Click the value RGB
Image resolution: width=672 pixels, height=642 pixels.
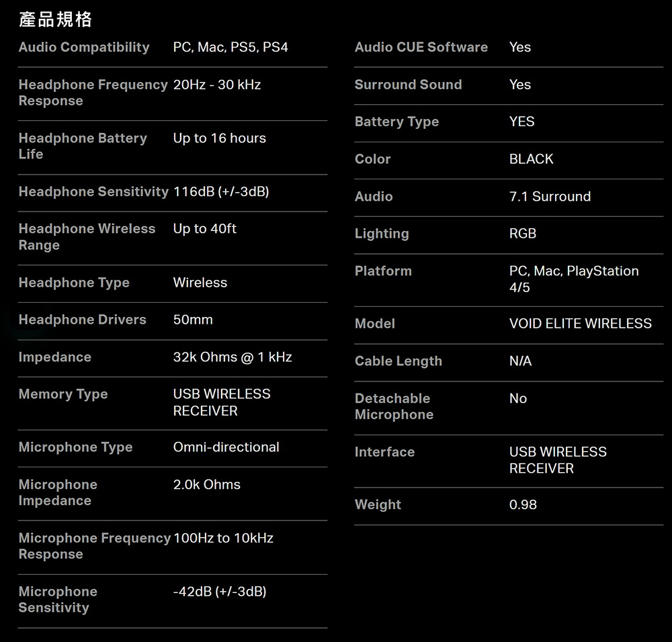522,234
